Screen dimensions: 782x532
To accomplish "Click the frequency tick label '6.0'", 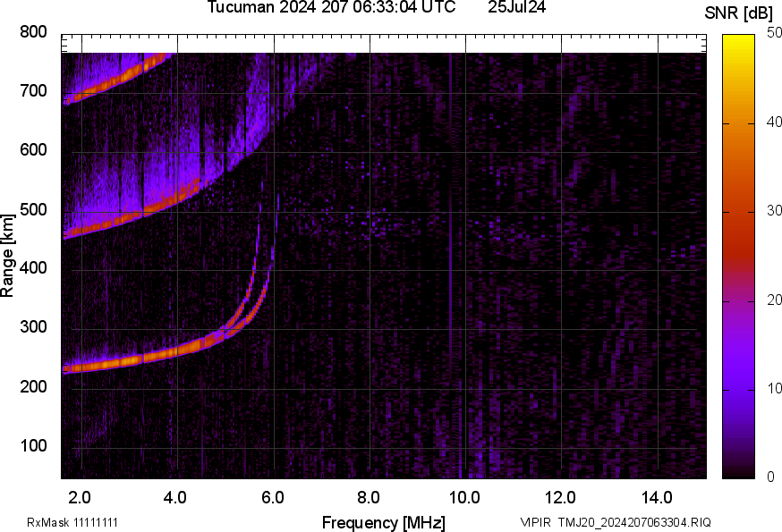I will coord(272,498).
